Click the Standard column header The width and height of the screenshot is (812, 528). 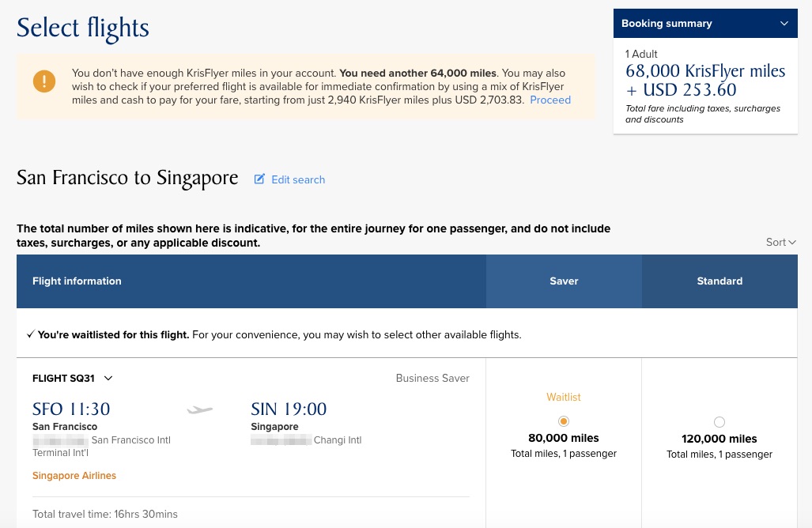[719, 281]
